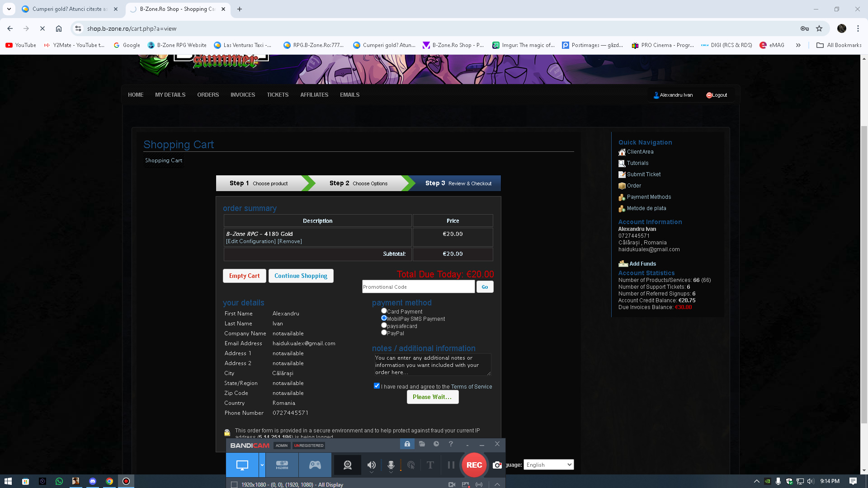
Task: Open the AFFILIATES menu item
Action: [314, 95]
